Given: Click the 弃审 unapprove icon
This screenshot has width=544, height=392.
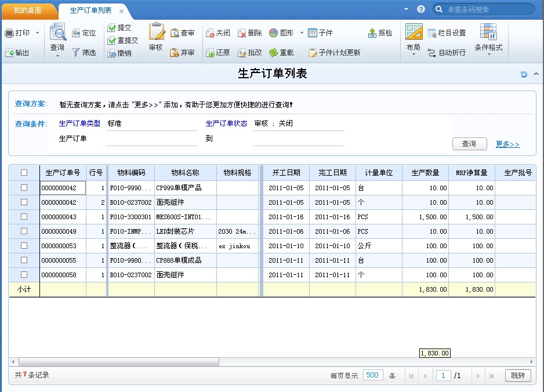Looking at the screenshot, I should click(x=174, y=53).
